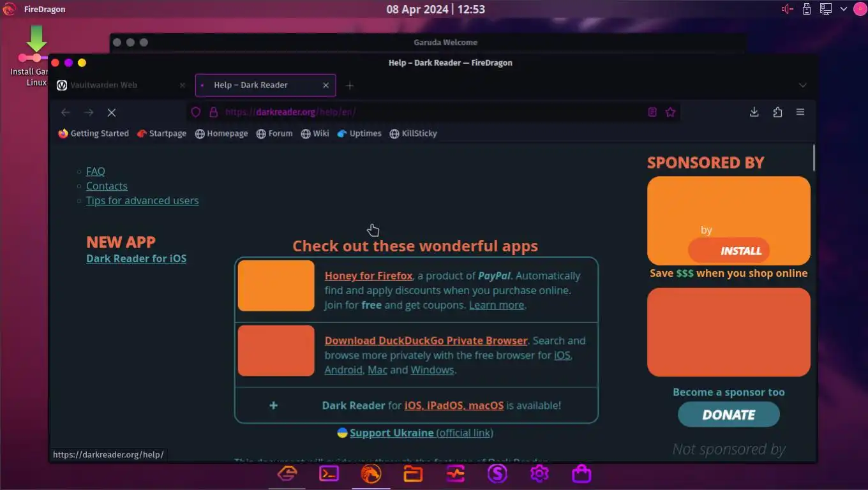Click the FireDragon dragon icon in dock
Screen dimensions: 868x490
point(371,473)
